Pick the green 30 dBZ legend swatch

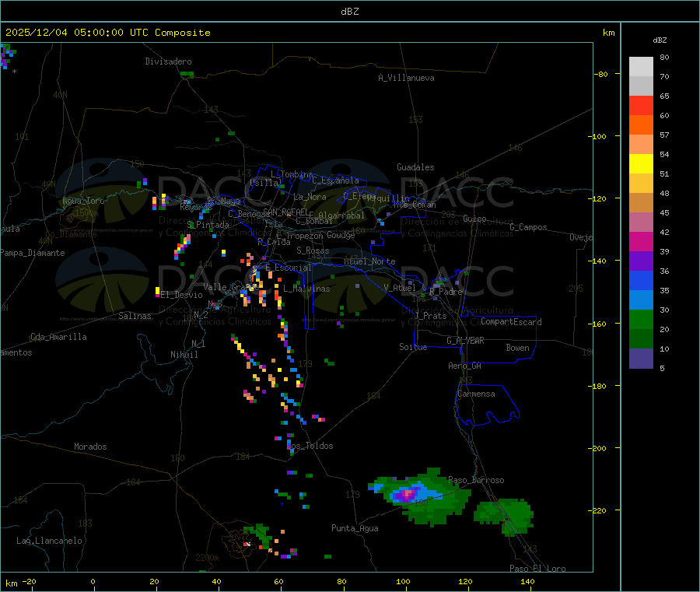[641, 319]
